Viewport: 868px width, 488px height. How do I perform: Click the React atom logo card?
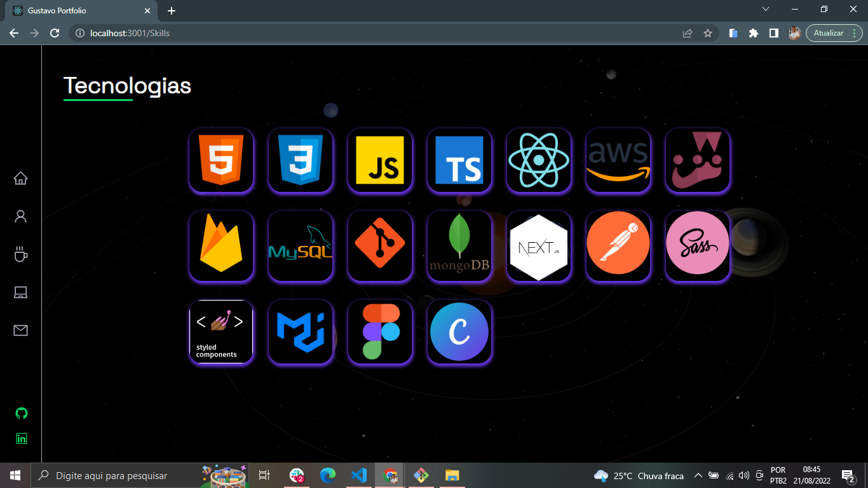(x=539, y=160)
